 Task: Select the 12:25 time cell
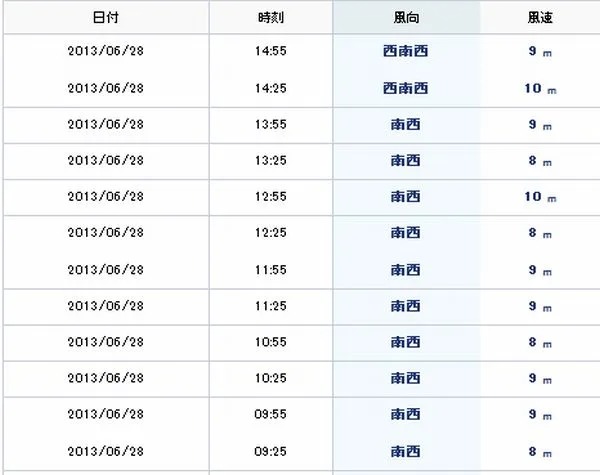coord(271,233)
